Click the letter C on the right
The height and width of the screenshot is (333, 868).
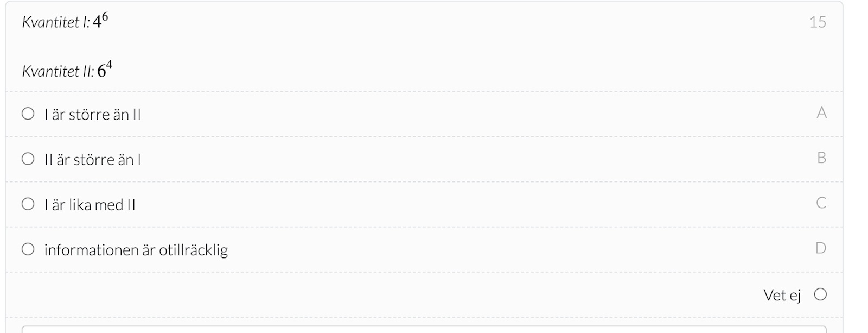coord(821,203)
